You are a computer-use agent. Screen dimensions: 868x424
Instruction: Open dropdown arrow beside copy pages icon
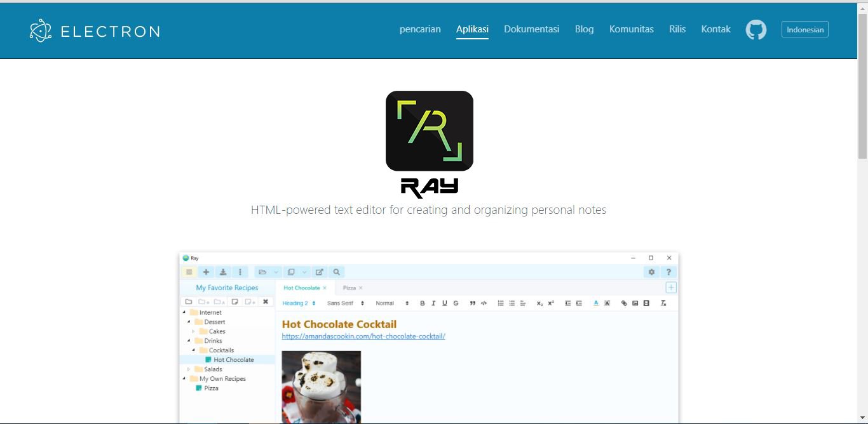[305, 272]
